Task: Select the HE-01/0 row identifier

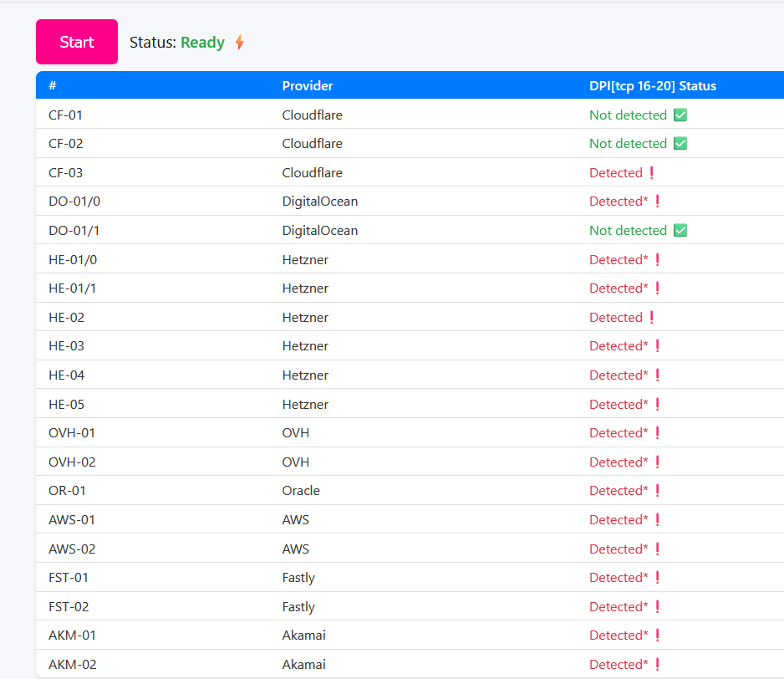Action: coord(73,260)
